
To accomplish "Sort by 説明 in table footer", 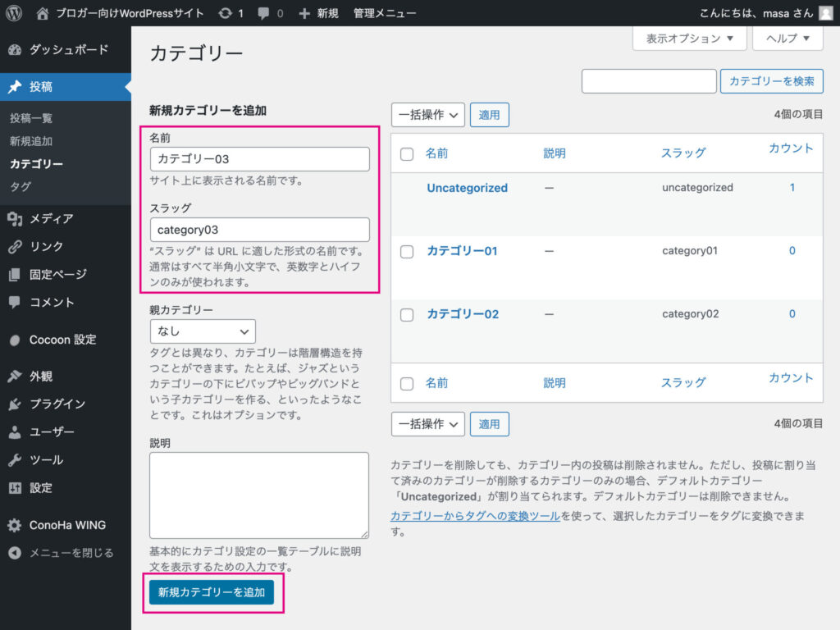I will tap(555, 382).
